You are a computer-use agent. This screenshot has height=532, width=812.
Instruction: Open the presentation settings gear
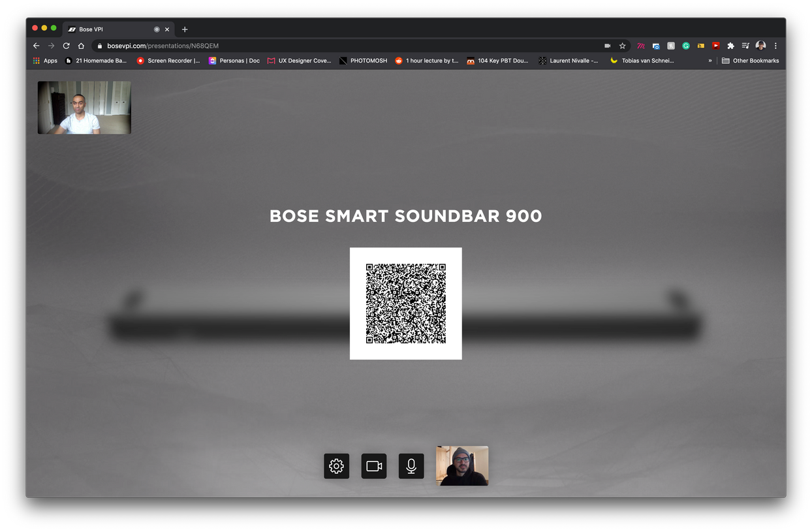click(336, 466)
